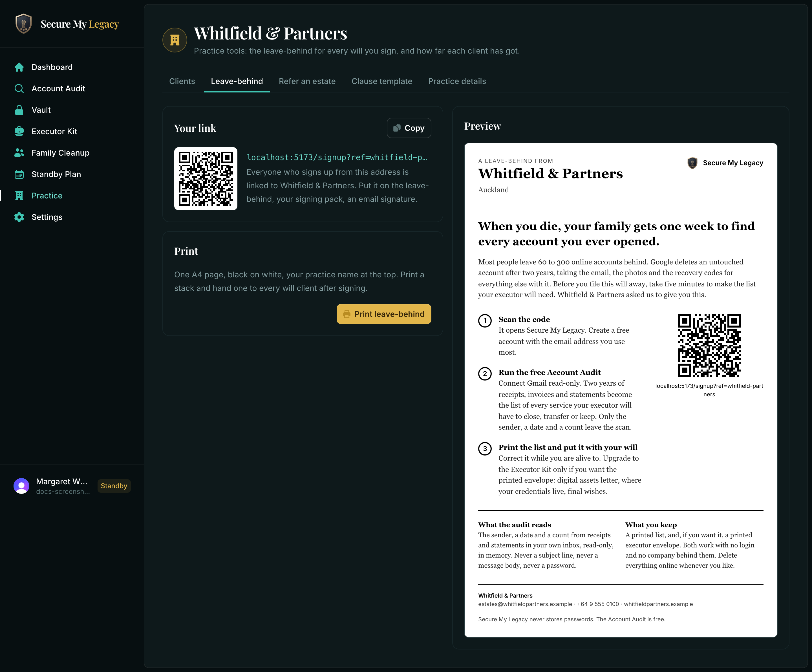Open the Practice details tab
The width and height of the screenshot is (812, 672).
point(457,81)
